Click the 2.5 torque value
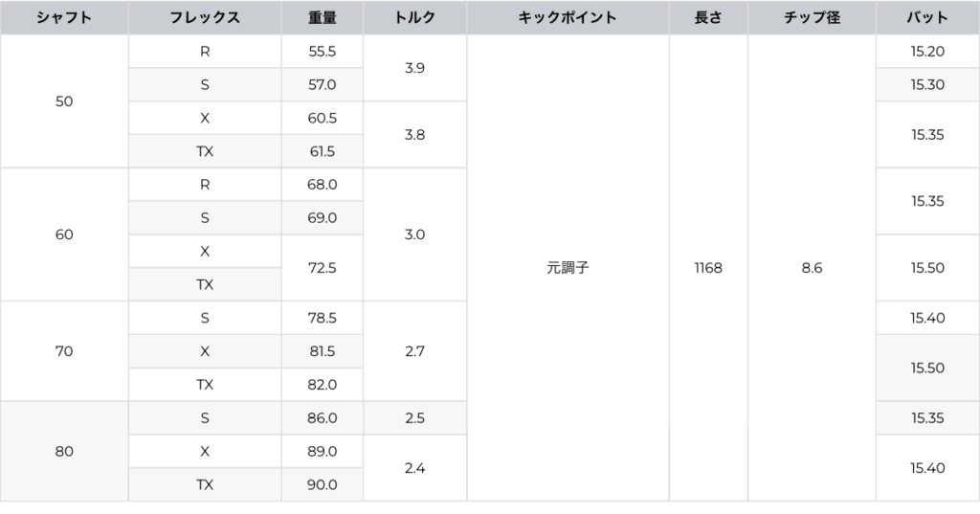980x514 pixels. tap(414, 418)
